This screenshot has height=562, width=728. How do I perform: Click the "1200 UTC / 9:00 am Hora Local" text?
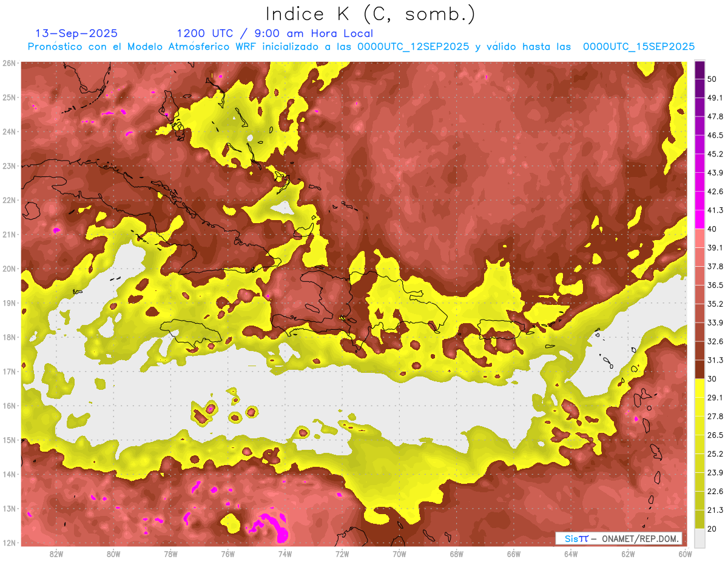[275, 33]
